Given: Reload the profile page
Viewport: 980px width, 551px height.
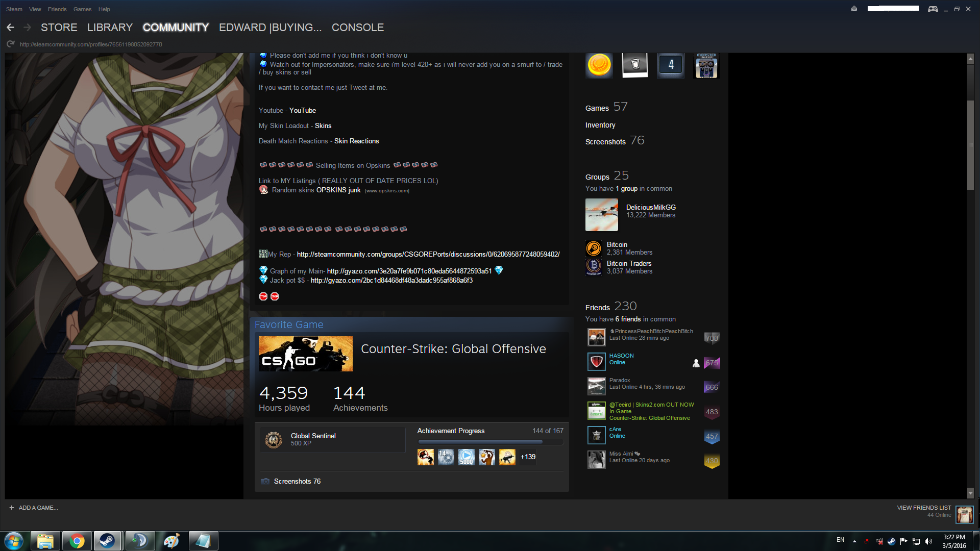Looking at the screenshot, I should click(10, 44).
